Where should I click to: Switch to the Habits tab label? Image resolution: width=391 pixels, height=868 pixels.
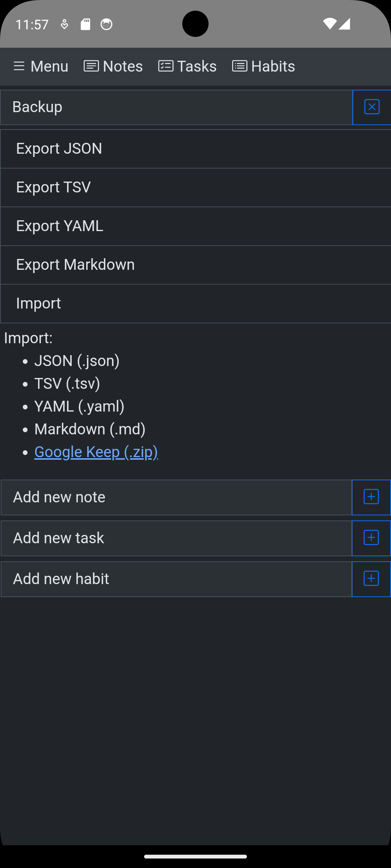(273, 66)
